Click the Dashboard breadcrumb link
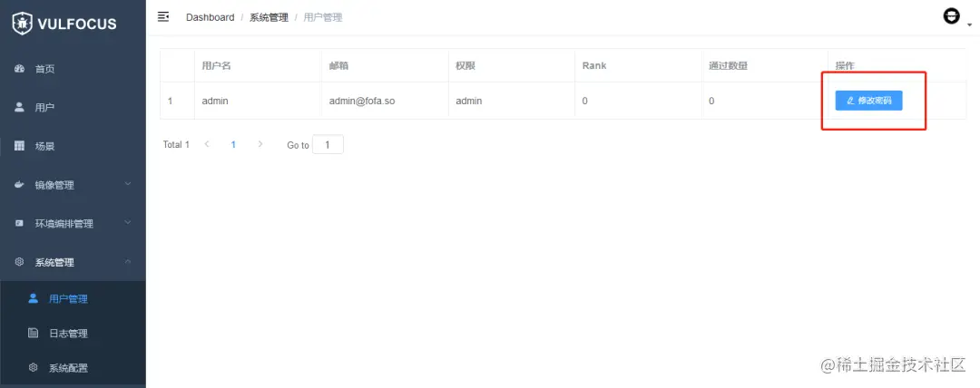Screen dimensions: 980x388 (x=210, y=17)
